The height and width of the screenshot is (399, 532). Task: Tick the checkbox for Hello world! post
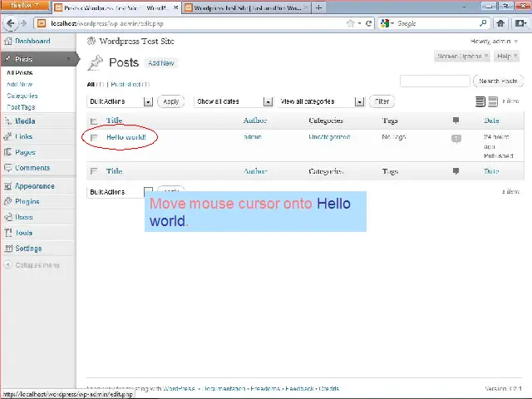pyautogui.click(x=94, y=137)
